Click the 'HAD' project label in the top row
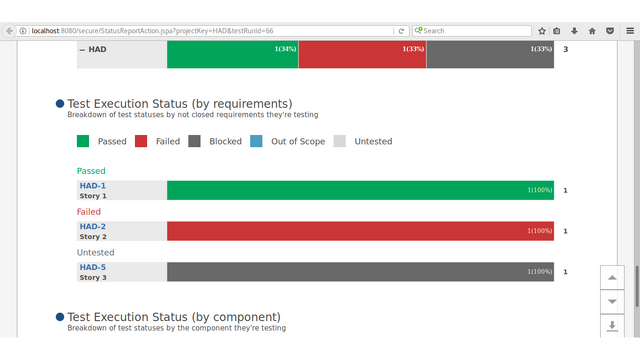 (98, 49)
